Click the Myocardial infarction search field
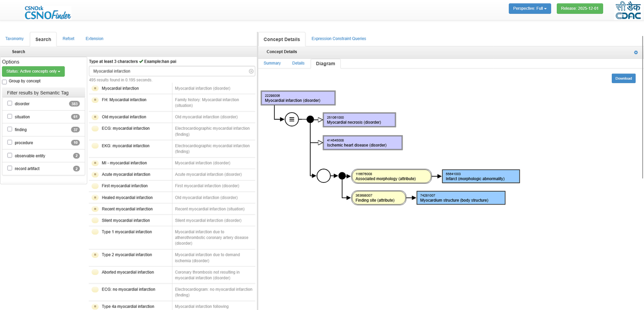644x310 pixels. 168,71
